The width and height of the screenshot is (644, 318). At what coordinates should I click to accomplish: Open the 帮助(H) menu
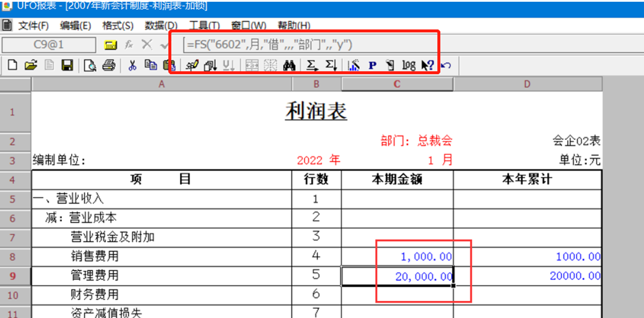pyautogui.click(x=294, y=26)
